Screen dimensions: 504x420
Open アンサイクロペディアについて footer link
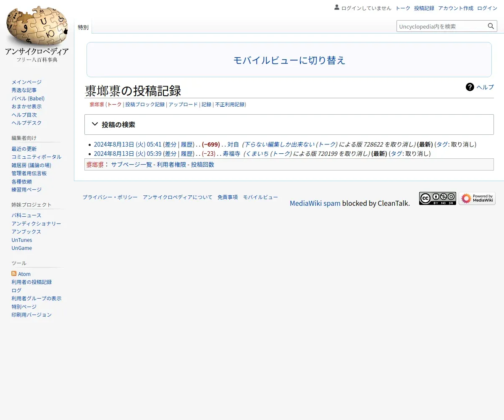177,197
